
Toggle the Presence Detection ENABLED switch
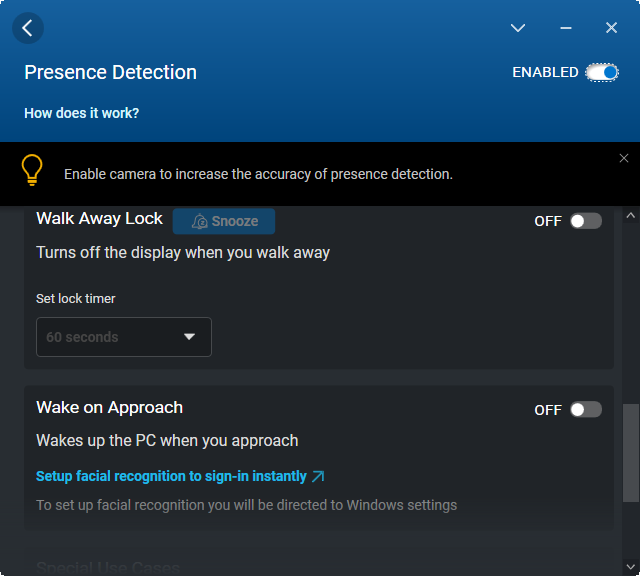(602, 72)
